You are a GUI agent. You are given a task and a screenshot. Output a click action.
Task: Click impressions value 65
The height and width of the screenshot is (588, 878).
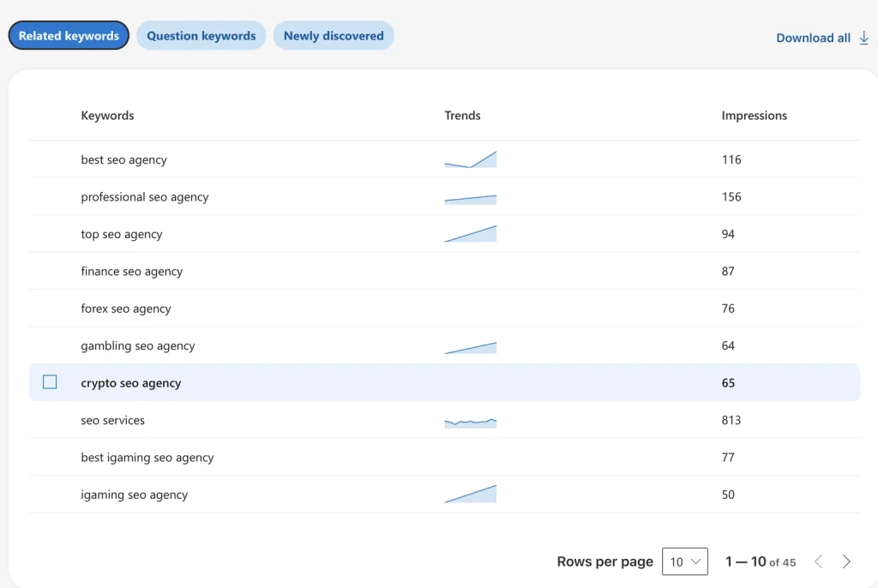(x=728, y=383)
